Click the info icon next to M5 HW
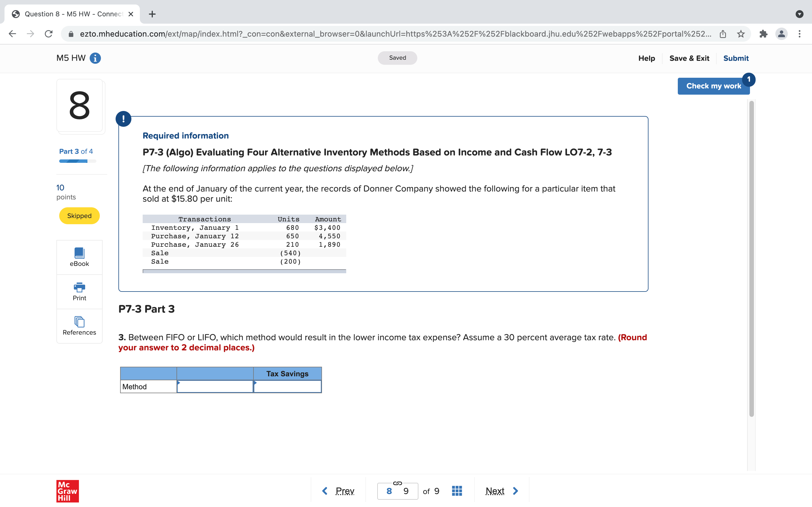The image size is (812, 507). pyautogui.click(x=95, y=58)
